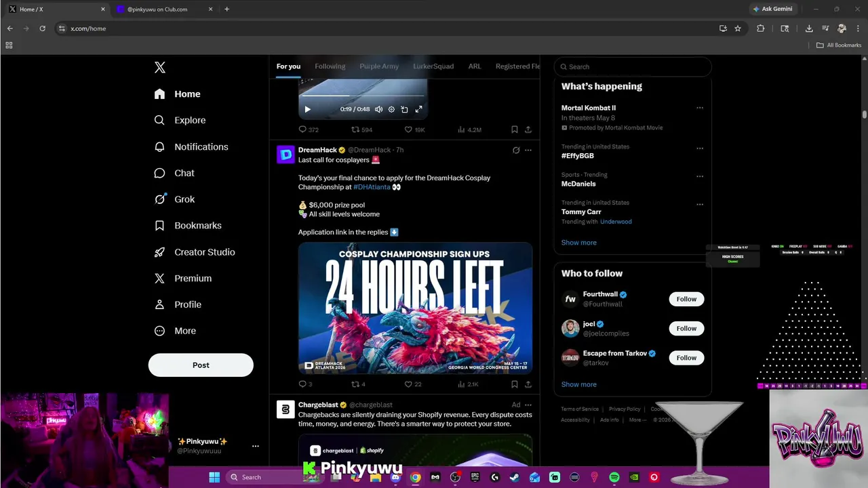
Task: Toggle picture-in-picture on video
Action: (404, 109)
